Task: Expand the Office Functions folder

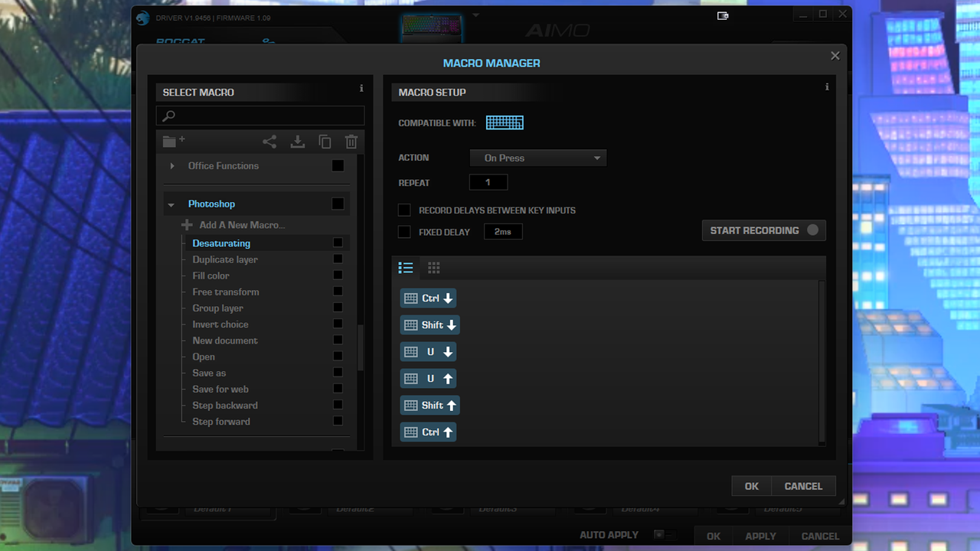Action: coord(172,166)
